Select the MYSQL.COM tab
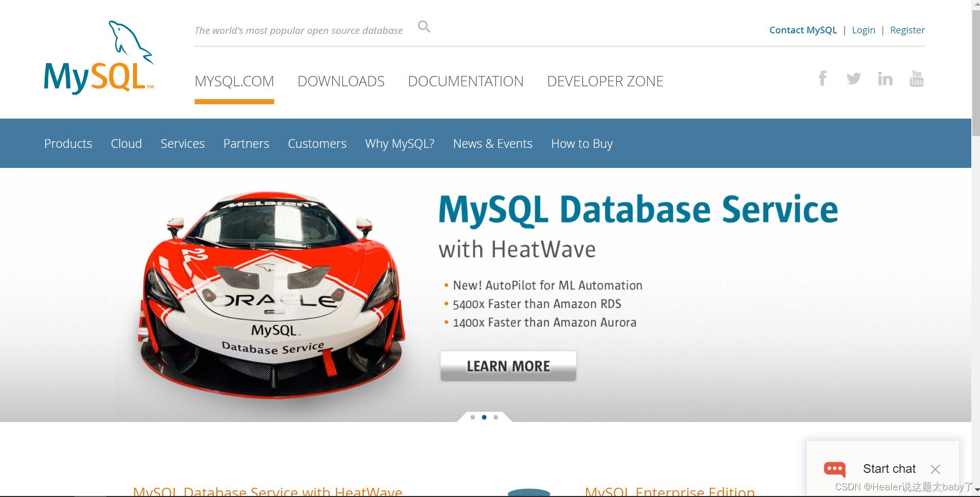The width and height of the screenshot is (980, 497). (234, 81)
